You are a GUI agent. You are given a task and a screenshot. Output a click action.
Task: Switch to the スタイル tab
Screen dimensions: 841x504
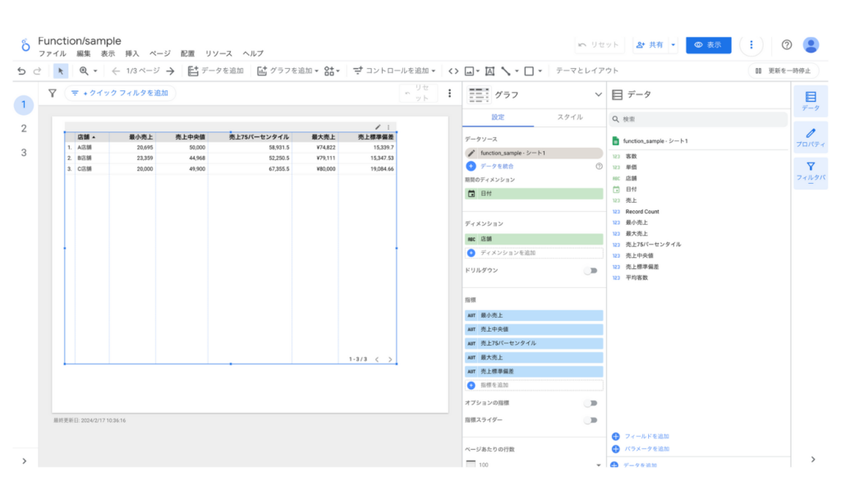coord(570,117)
